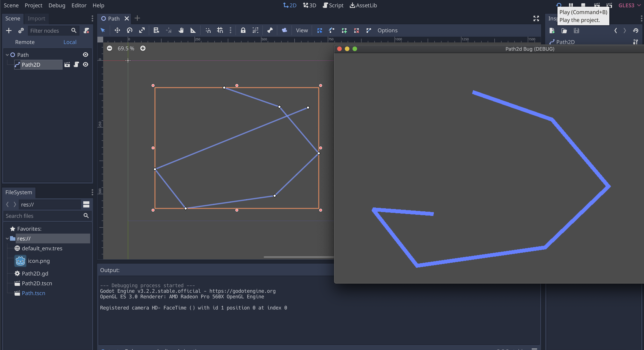Viewport: 644px width, 350px height.
Task: Open the smart snapping options icon
Action: tap(231, 30)
